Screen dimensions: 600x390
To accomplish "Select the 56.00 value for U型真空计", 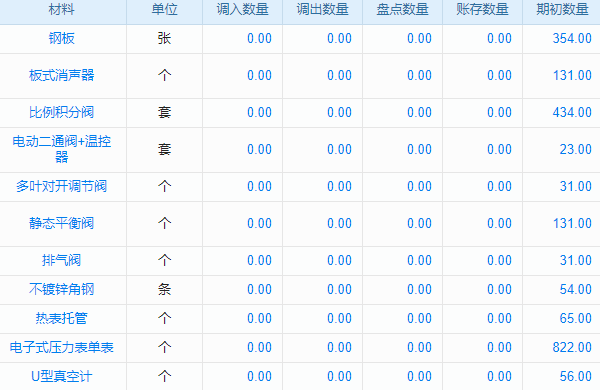I will tap(576, 377).
